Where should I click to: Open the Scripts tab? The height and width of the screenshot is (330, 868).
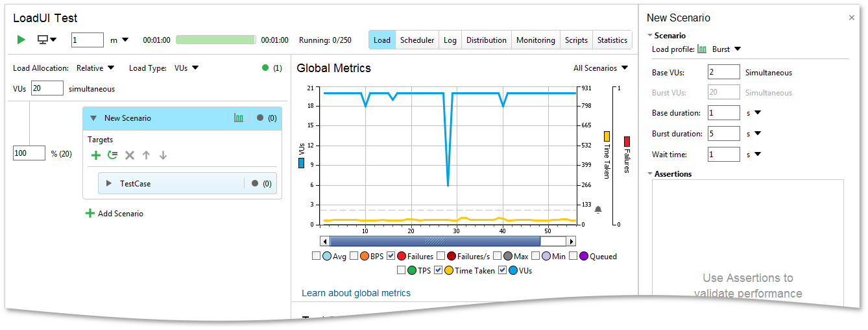(576, 40)
